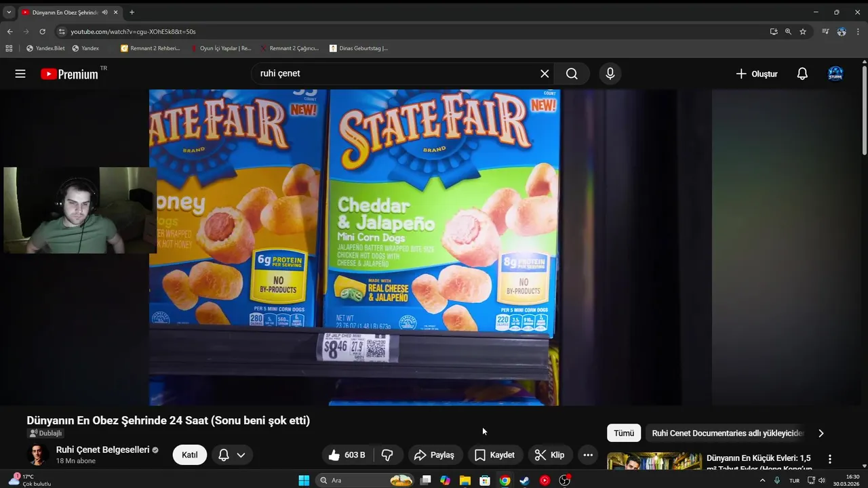
Task: Click the taskbar Ara search box
Action: click(x=366, y=481)
